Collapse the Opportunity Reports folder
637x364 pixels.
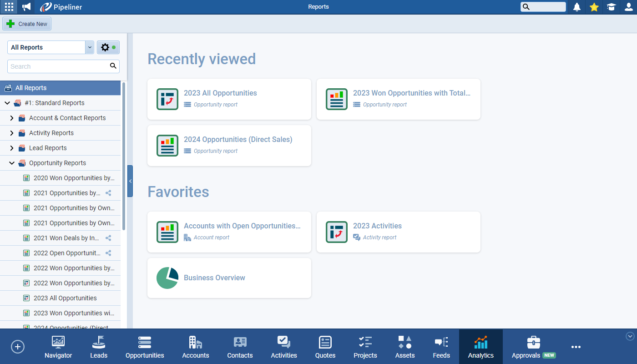pyautogui.click(x=12, y=163)
